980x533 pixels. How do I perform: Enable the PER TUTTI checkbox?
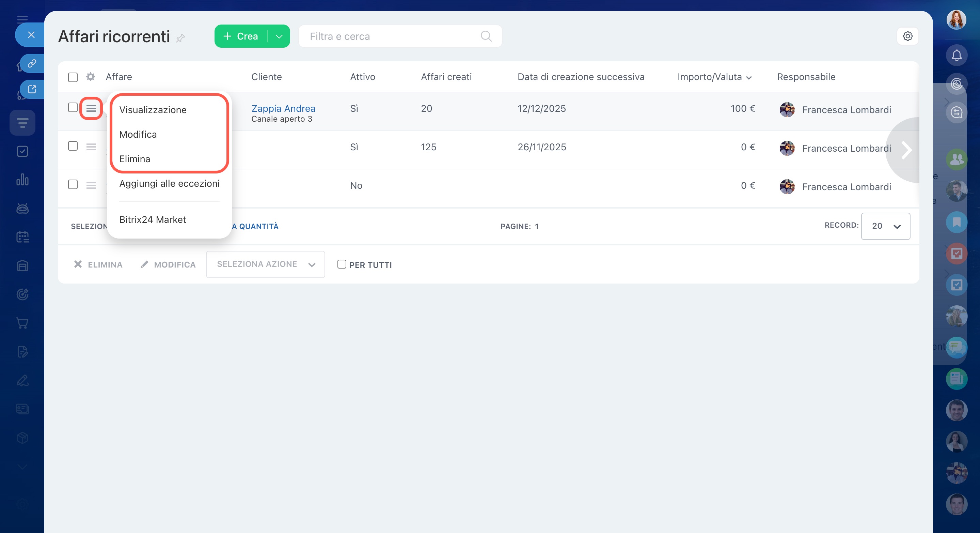coord(342,264)
